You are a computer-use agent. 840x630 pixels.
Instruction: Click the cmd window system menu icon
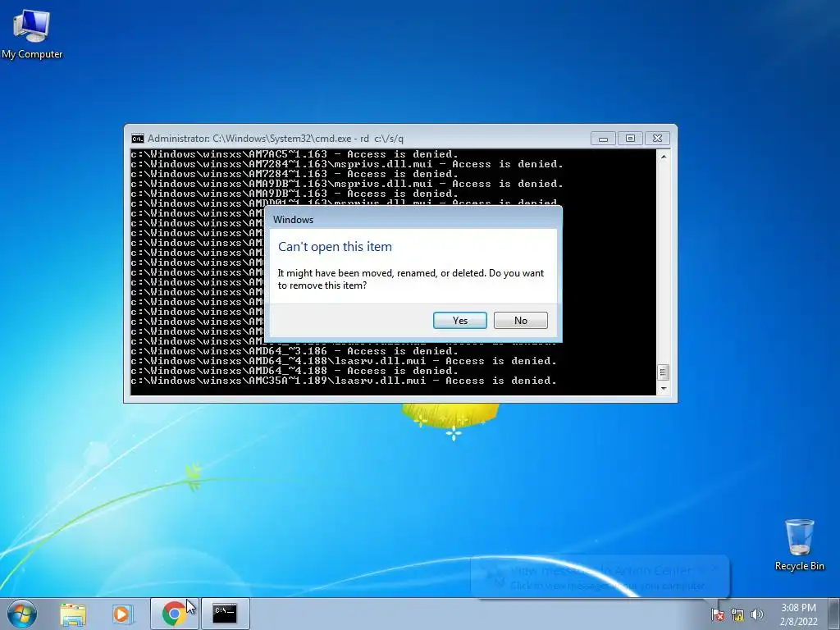pyautogui.click(x=138, y=139)
